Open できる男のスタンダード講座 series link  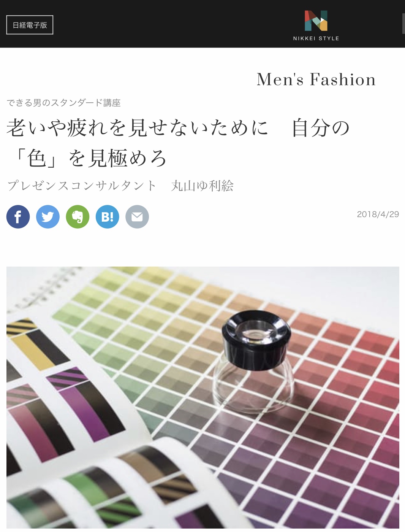tap(64, 103)
